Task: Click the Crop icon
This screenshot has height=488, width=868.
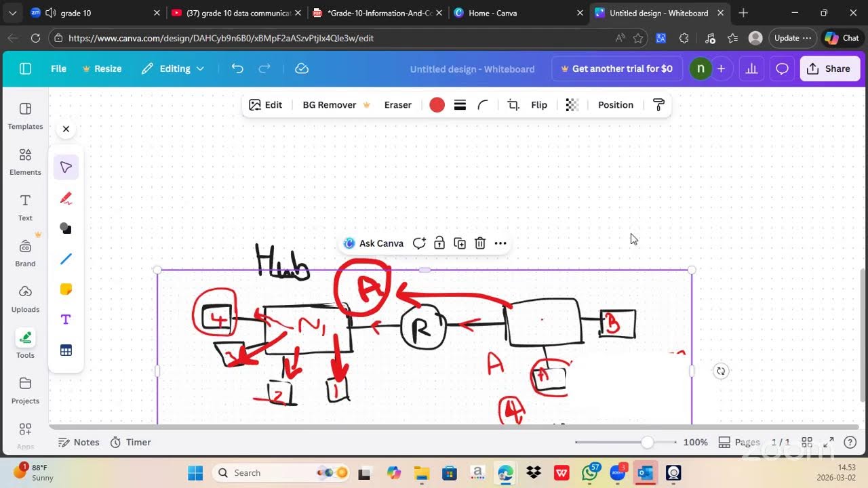Action: coord(513,105)
